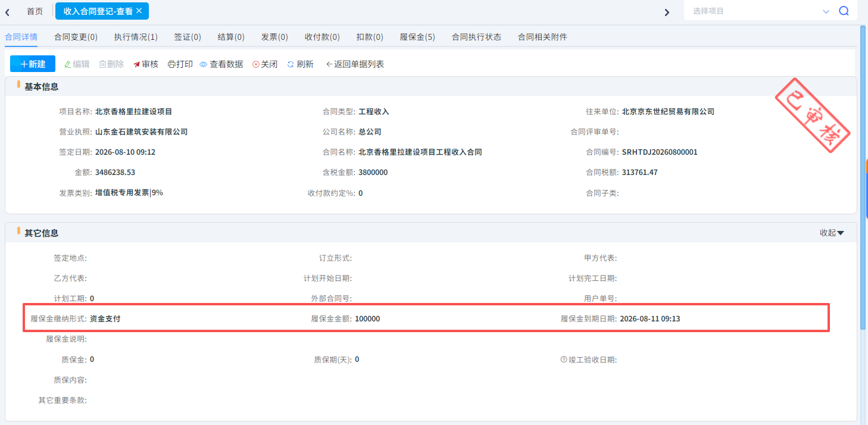Open the 合同相关附件 tab
This screenshot has width=868, height=425.
point(542,37)
